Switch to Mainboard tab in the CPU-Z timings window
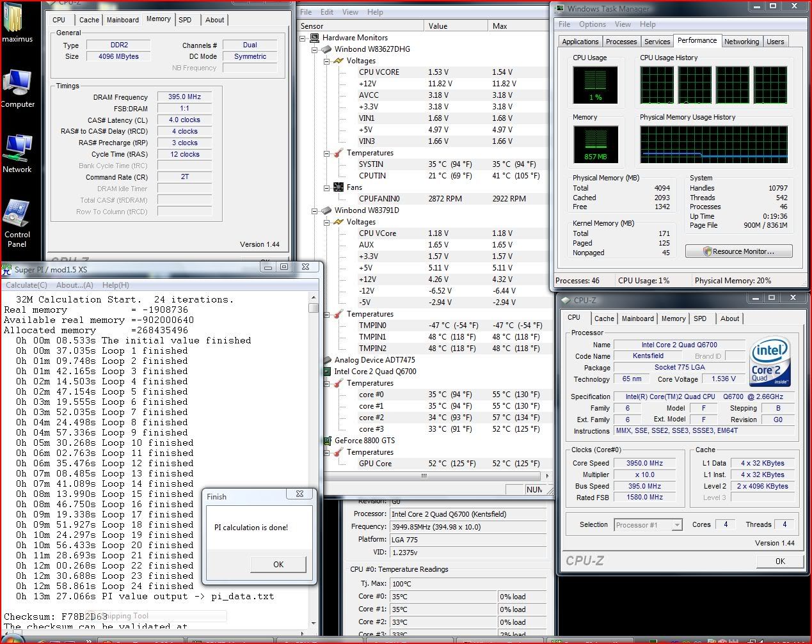The width and height of the screenshot is (812, 644). (x=123, y=20)
